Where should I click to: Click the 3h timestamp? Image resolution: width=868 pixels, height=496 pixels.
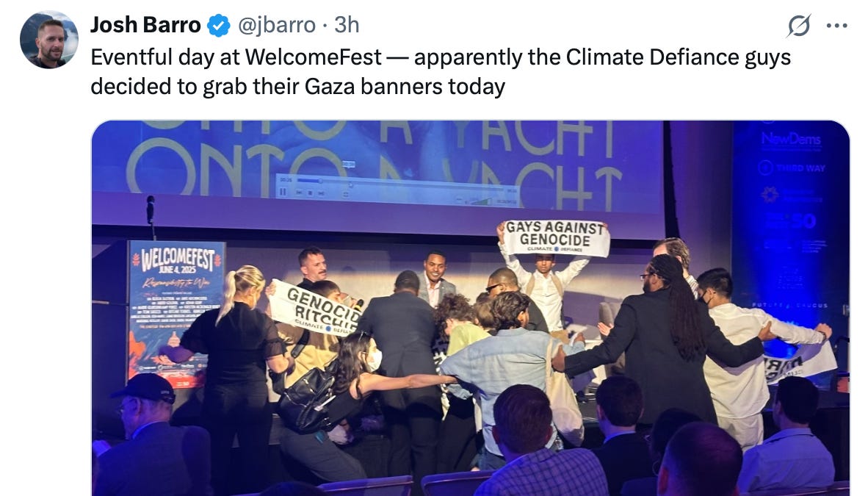[x=347, y=25]
